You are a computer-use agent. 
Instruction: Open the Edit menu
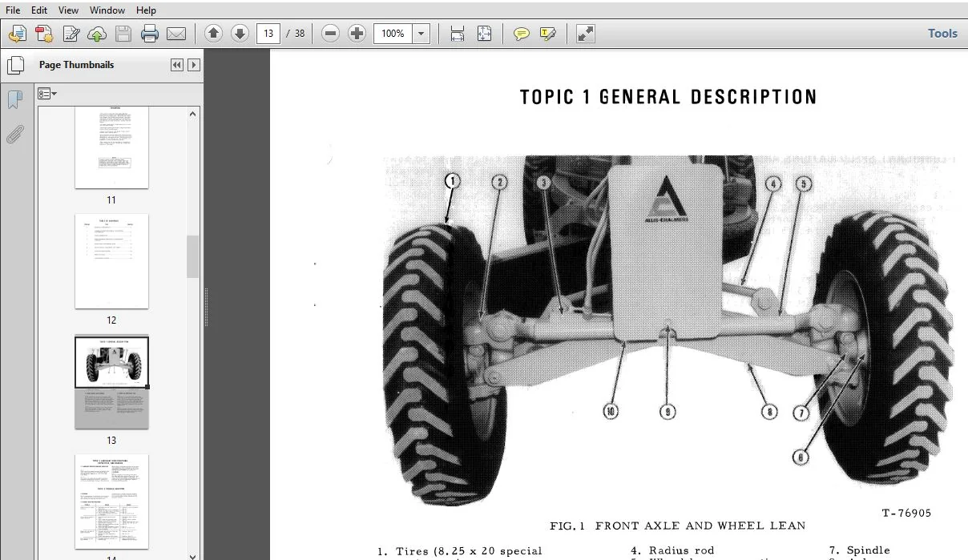point(39,10)
